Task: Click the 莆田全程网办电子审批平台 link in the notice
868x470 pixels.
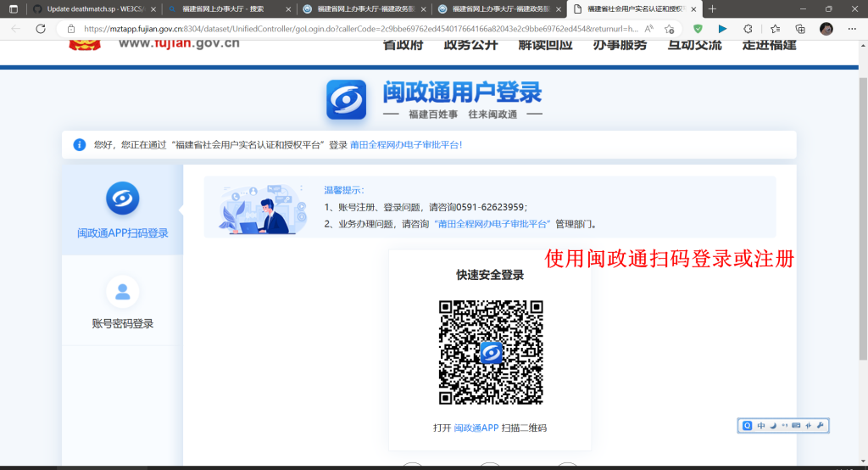Action: pos(406,145)
